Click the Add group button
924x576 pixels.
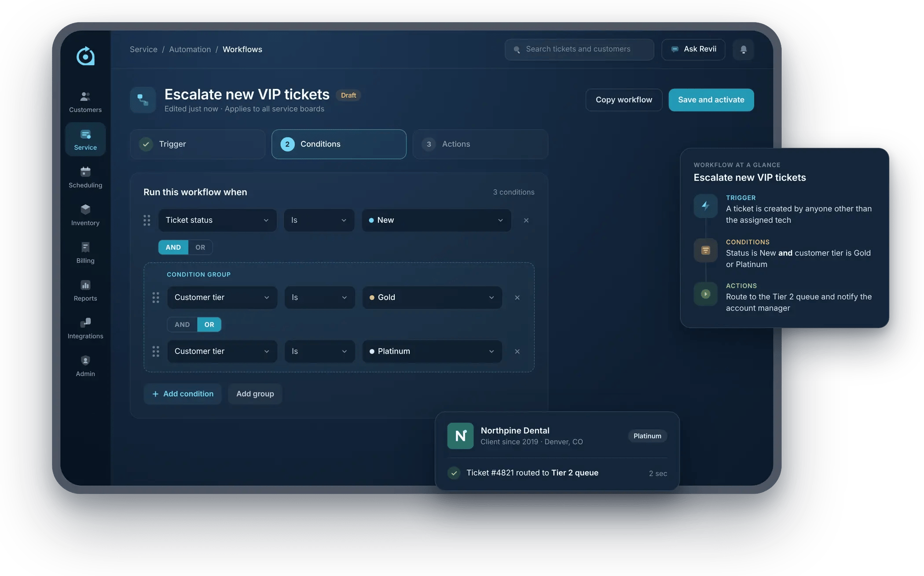coord(255,394)
